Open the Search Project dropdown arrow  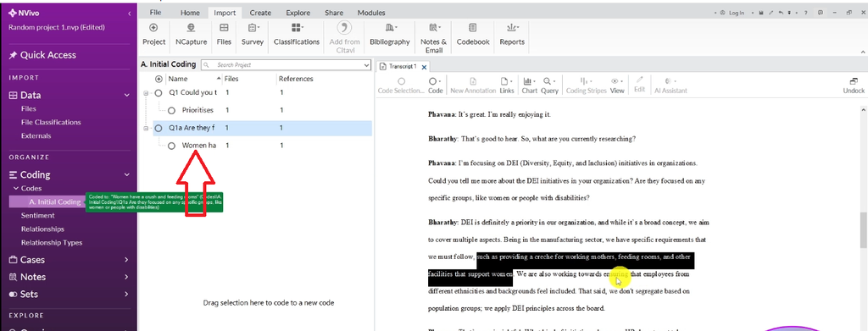pos(366,65)
